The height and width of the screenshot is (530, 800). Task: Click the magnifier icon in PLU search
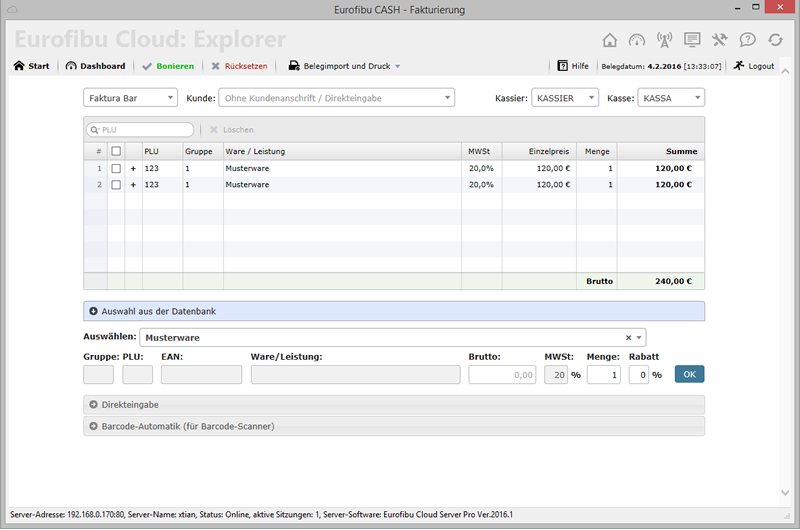point(94,130)
